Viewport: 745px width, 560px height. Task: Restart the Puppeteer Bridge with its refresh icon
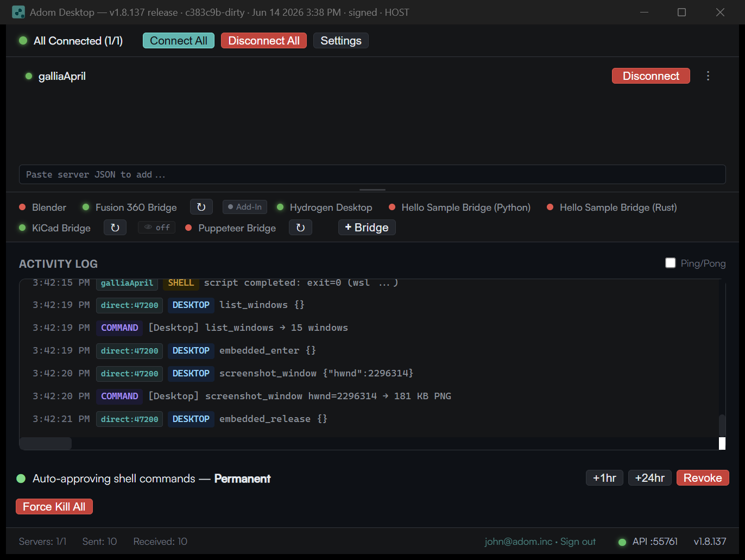300,228
